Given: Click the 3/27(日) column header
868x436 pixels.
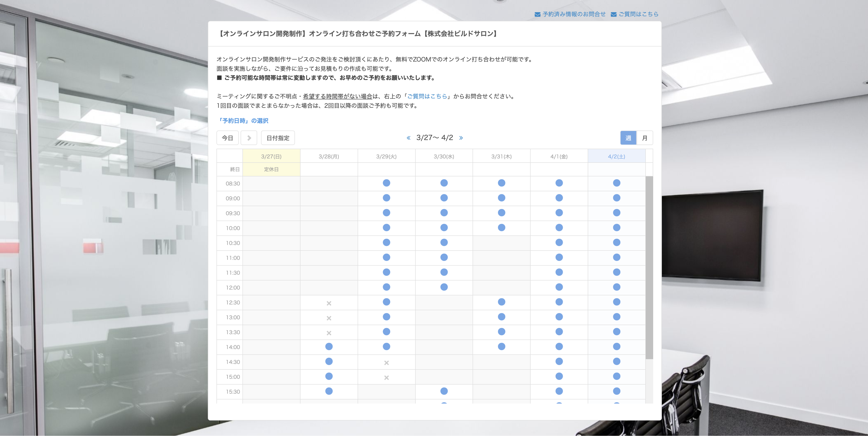Looking at the screenshot, I should click(271, 156).
